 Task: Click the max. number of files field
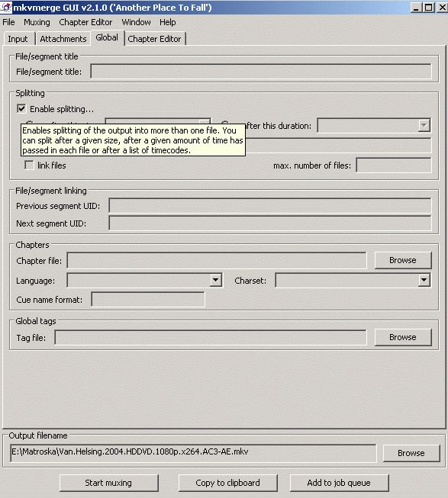(x=394, y=165)
